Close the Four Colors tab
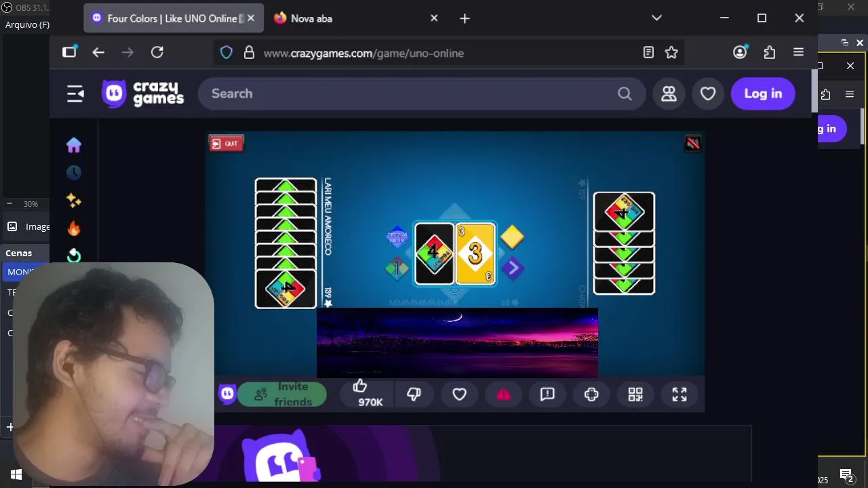Screen dimensions: 868x488 251,18
